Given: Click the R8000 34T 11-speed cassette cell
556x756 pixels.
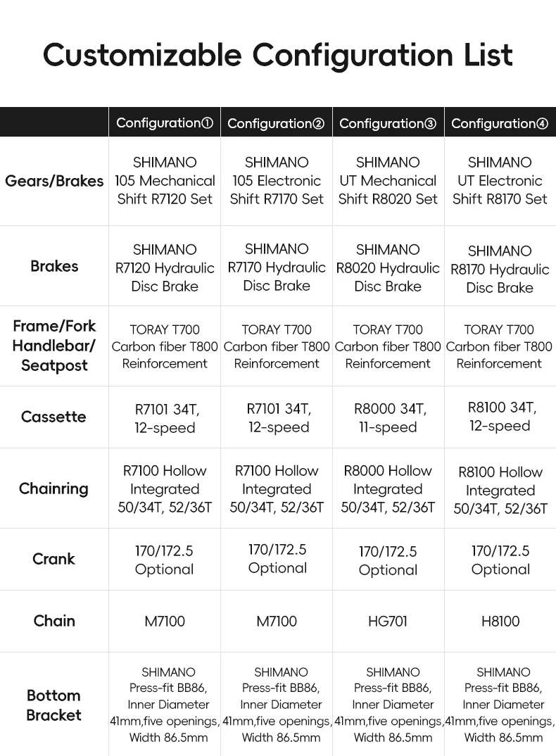Looking at the screenshot, I should (388, 417).
